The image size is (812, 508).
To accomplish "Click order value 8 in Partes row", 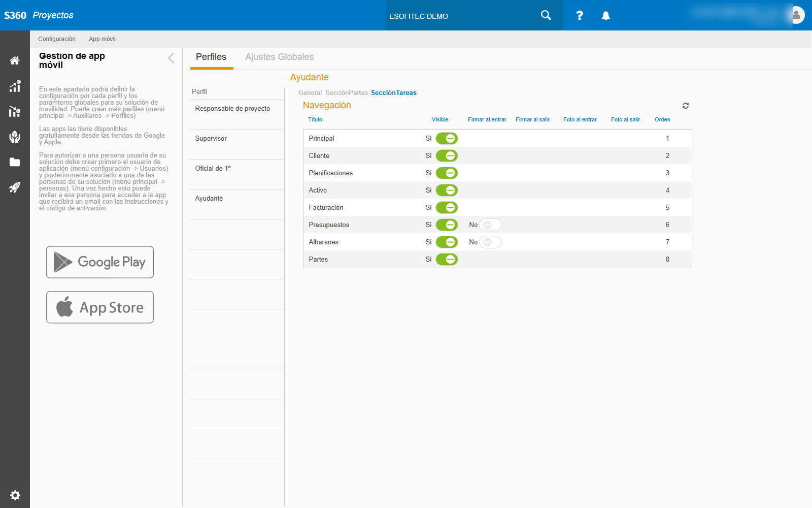I will pos(667,259).
